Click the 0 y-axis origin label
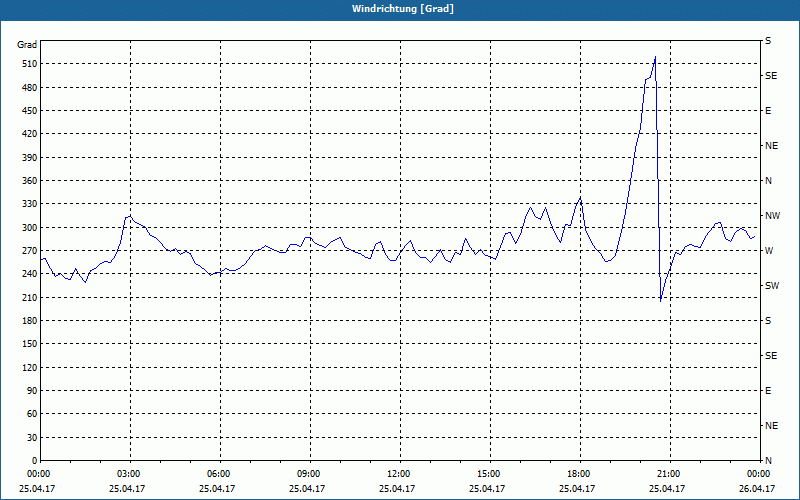The image size is (800, 500). [x=35, y=461]
